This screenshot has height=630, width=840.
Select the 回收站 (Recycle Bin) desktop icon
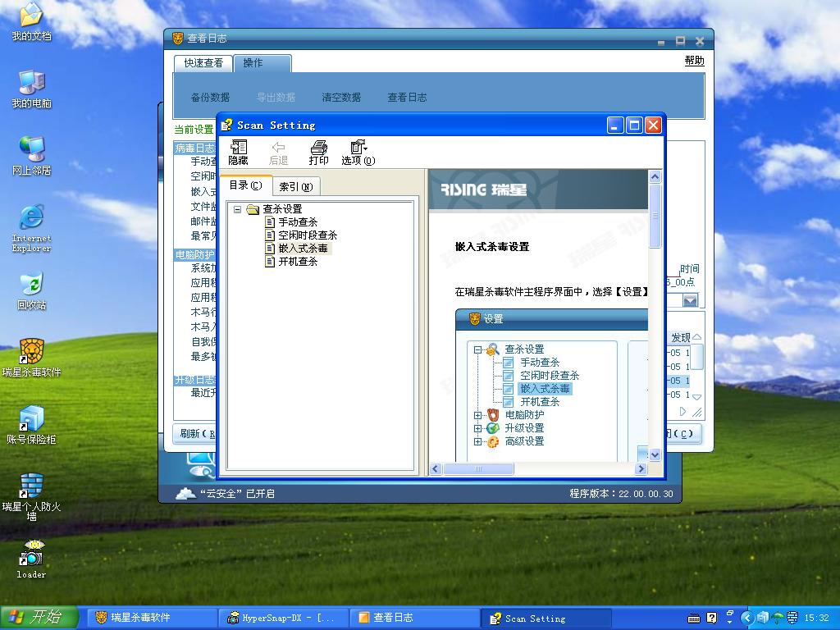coord(32,291)
